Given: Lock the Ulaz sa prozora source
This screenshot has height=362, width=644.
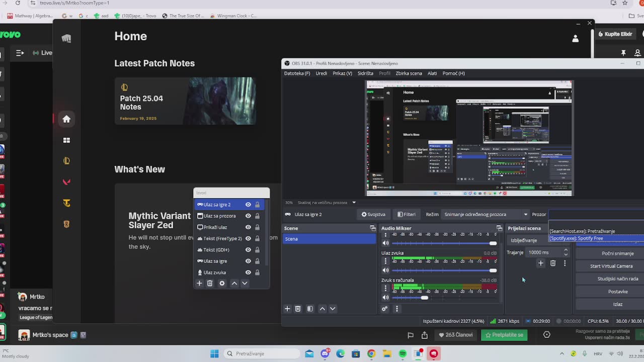Looking at the screenshot, I should pos(257,216).
